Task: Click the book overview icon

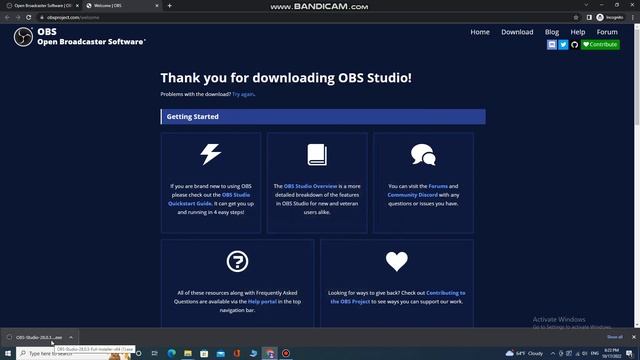Action: (x=317, y=155)
